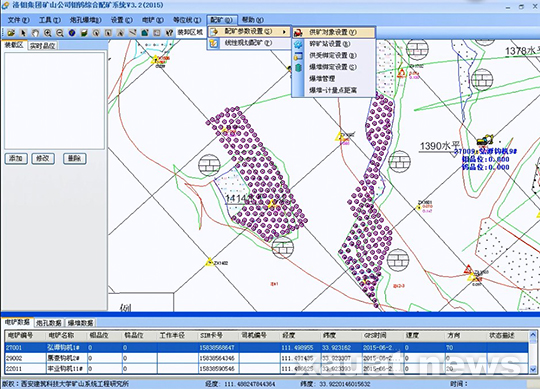This screenshot has height=389, width=540.
Task: Click the zoom in magnifier icon
Action: click(48, 33)
